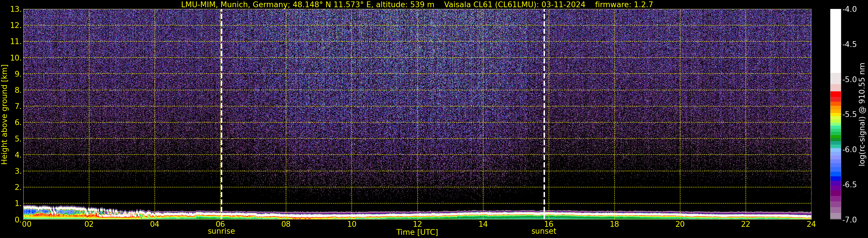Click the dark blue segment of the colorbar
868x238 pixels.
coord(835,179)
